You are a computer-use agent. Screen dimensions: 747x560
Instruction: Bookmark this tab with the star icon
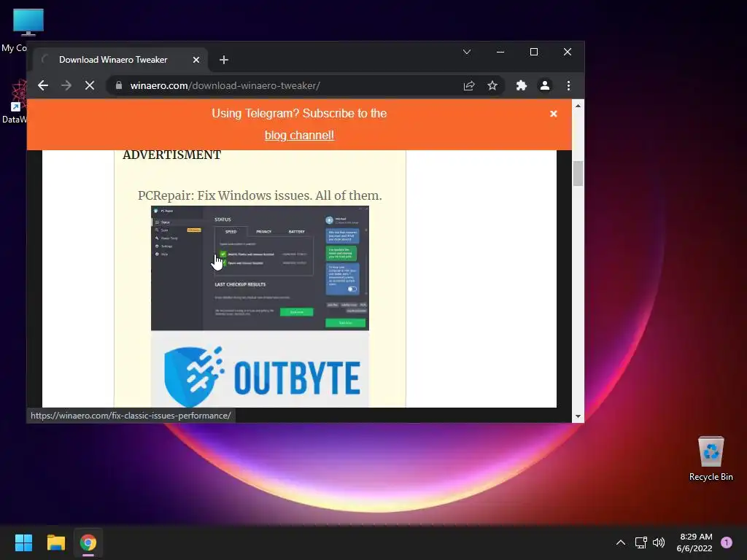pyautogui.click(x=492, y=86)
